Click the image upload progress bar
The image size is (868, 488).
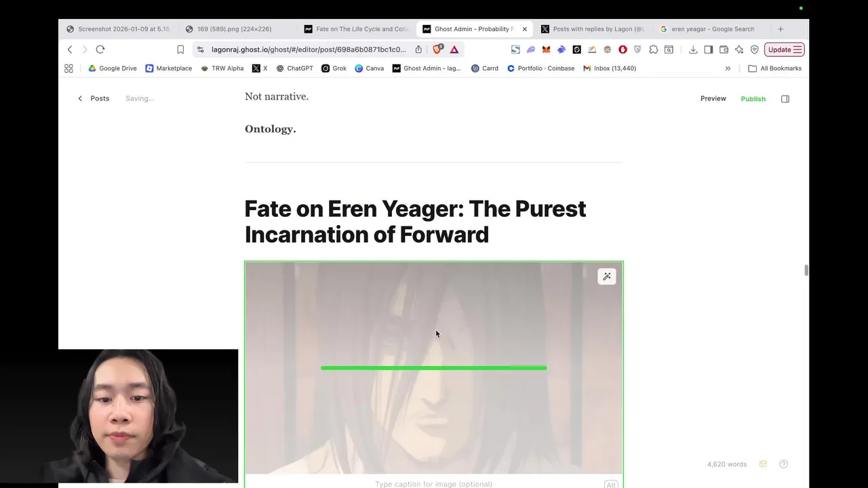coord(434,368)
